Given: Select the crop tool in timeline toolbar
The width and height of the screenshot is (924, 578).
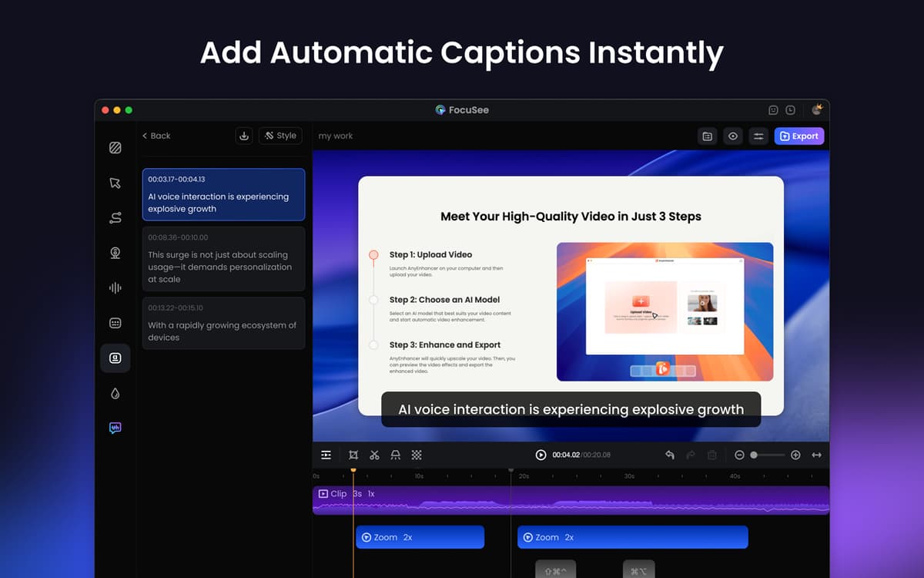Looking at the screenshot, I should [353, 455].
